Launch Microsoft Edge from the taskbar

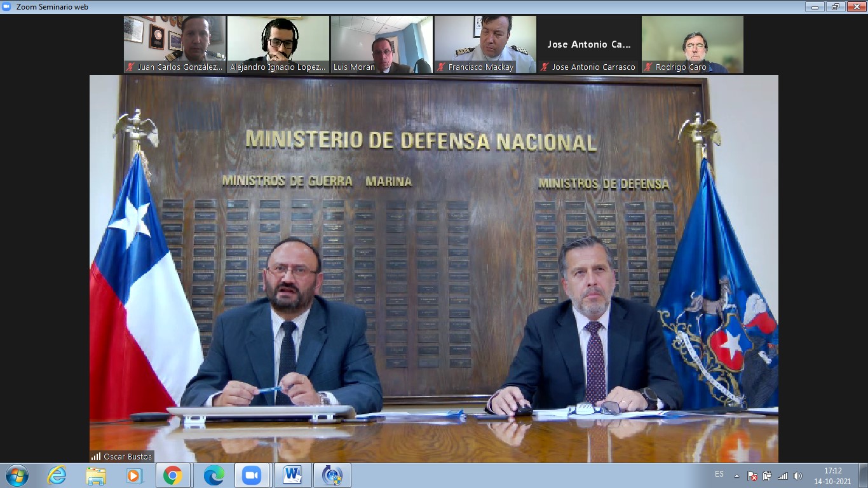tap(213, 475)
